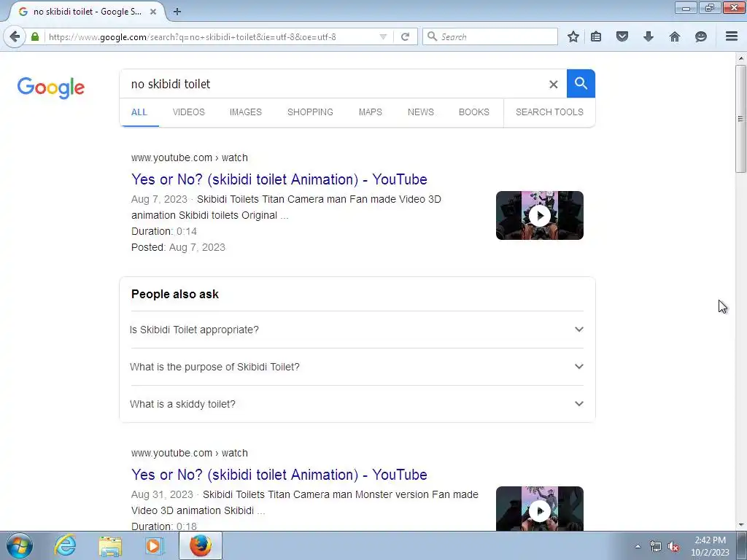This screenshot has width=747, height=560.
Task: Click the green padlock site identity icon
Action: [35, 36]
